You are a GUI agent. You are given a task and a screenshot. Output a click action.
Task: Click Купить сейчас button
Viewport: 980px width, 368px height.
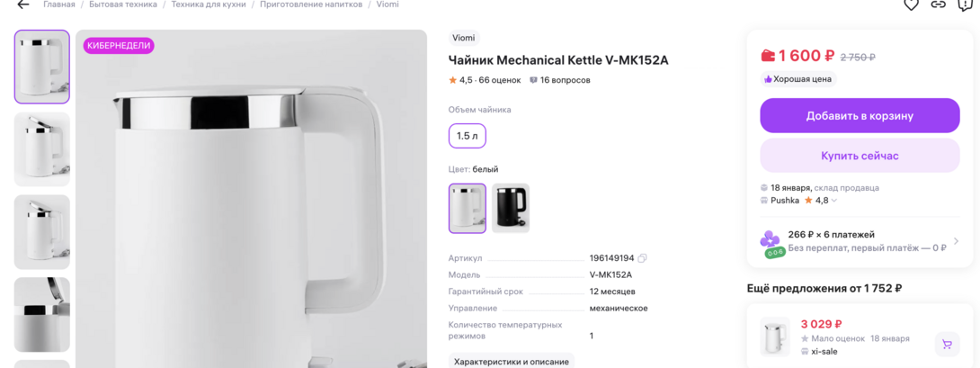[x=860, y=156]
